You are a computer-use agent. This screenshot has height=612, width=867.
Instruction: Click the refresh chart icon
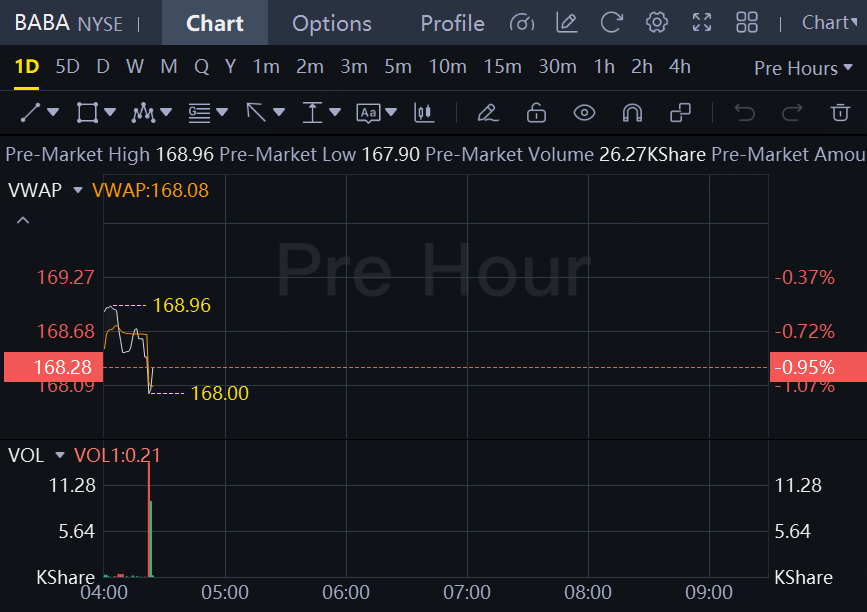(612, 22)
